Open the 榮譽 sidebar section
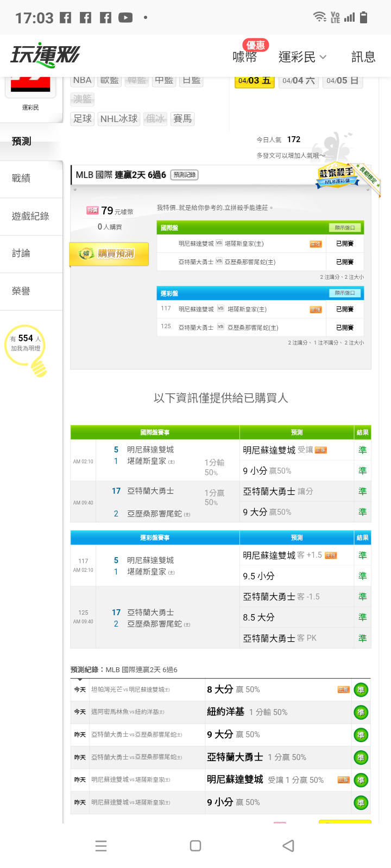 (x=31, y=291)
